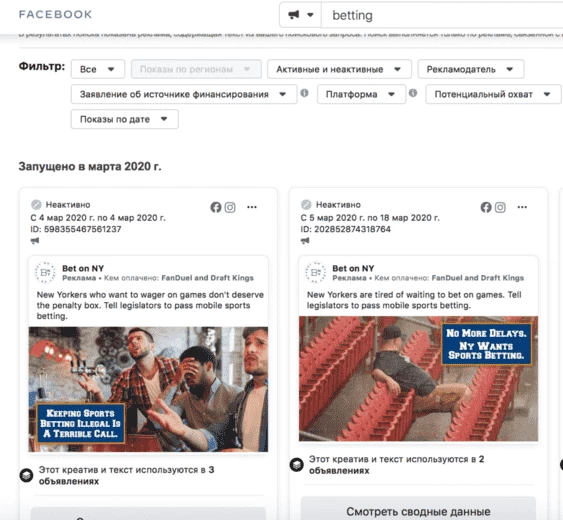Open the red stadium seats ad image
The width and height of the screenshot is (563, 520).
[418, 379]
